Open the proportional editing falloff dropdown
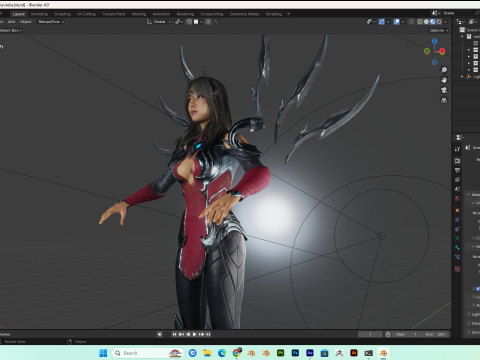Viewport: 480px width, 360px height. click(216, 22)
